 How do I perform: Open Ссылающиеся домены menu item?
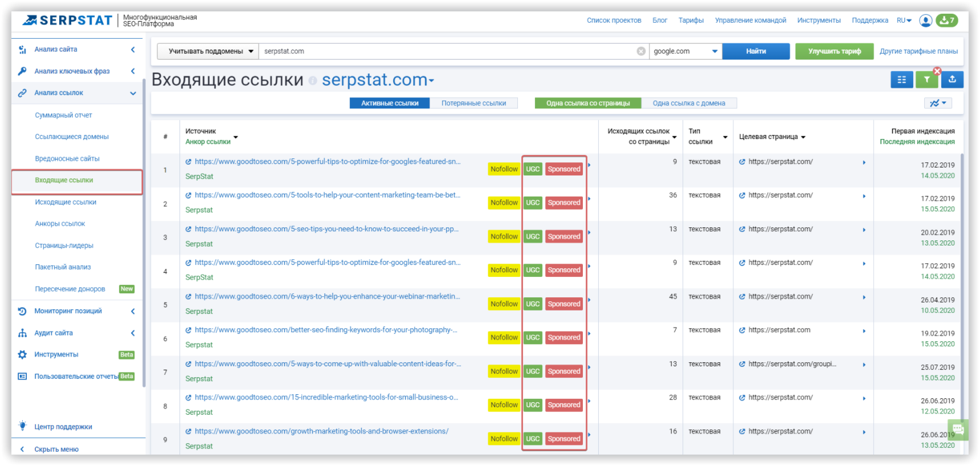pos(72,137)
